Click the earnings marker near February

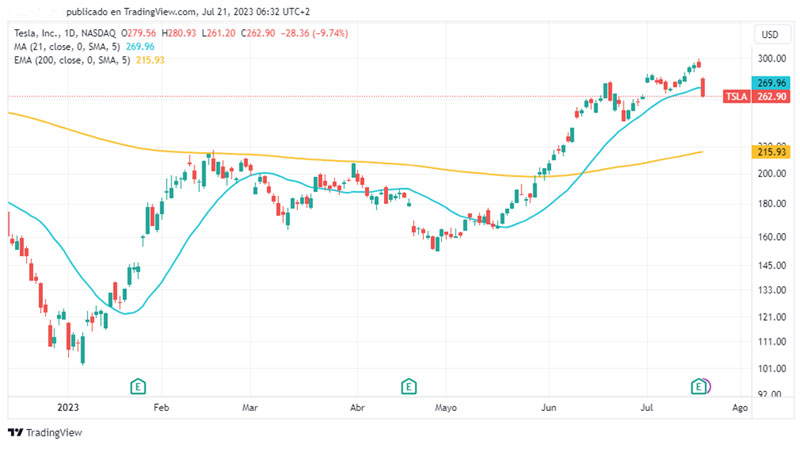139,386
